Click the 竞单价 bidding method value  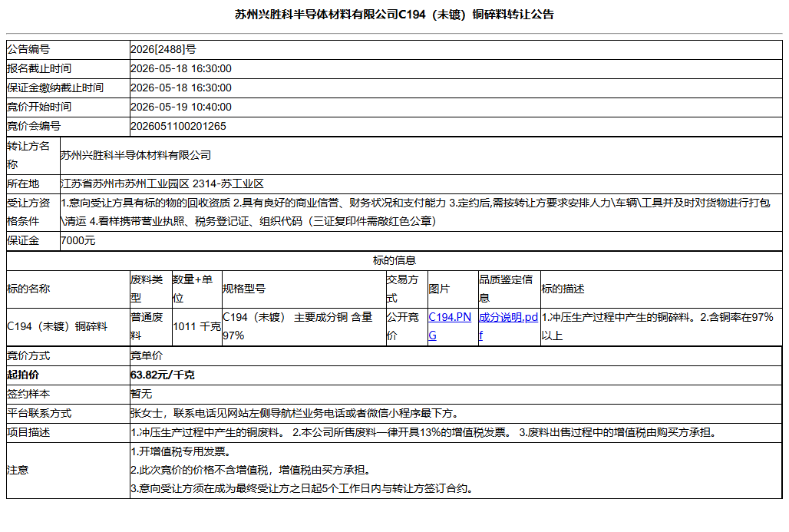tap(147, 356)
